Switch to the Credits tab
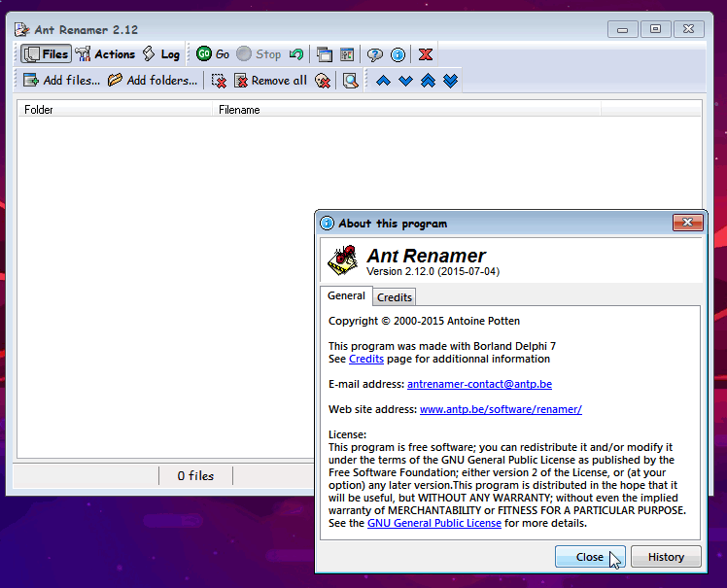Viewport: 727px width, 588px height. tap(394, 297)
